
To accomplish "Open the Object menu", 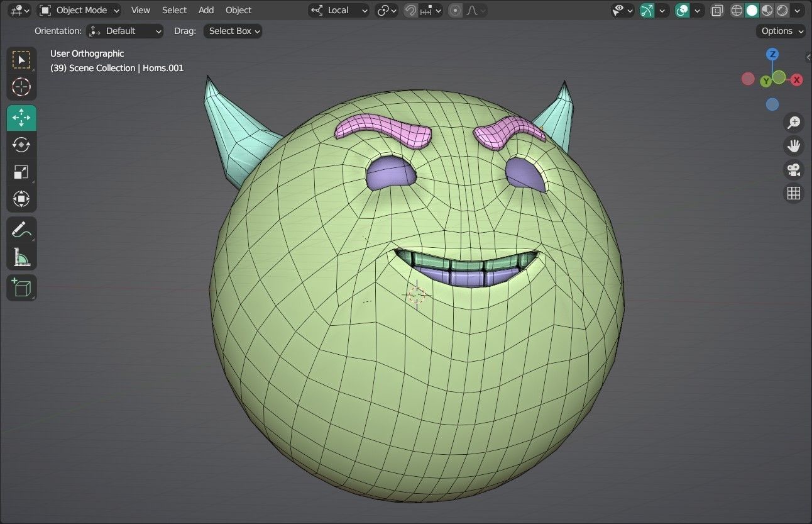I will click(239, 10).
